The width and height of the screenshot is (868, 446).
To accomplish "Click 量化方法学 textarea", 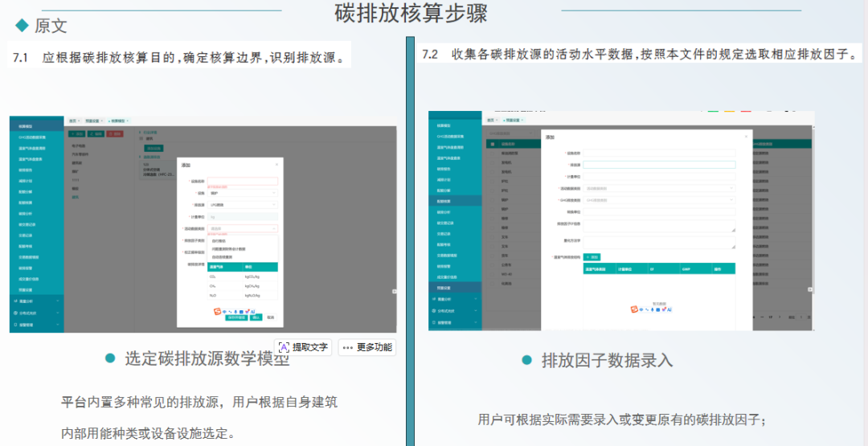I will click(659, 243).
